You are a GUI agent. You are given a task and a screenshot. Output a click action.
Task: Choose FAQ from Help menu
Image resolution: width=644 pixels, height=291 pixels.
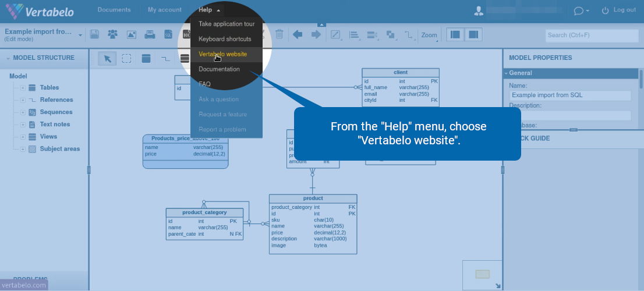point(227,84)
